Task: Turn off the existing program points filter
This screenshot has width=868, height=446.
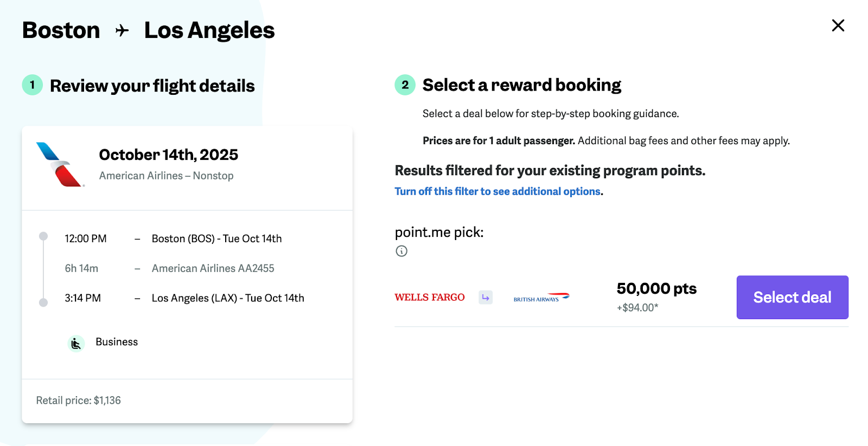Action: (x=497, y=191)
